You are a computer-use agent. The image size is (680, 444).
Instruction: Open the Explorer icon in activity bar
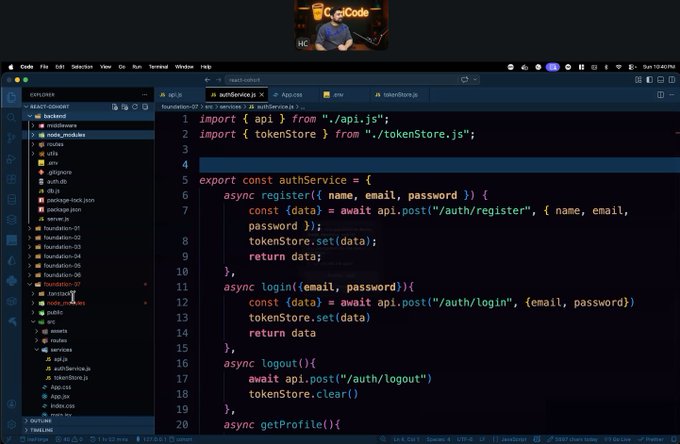[11, 97]
